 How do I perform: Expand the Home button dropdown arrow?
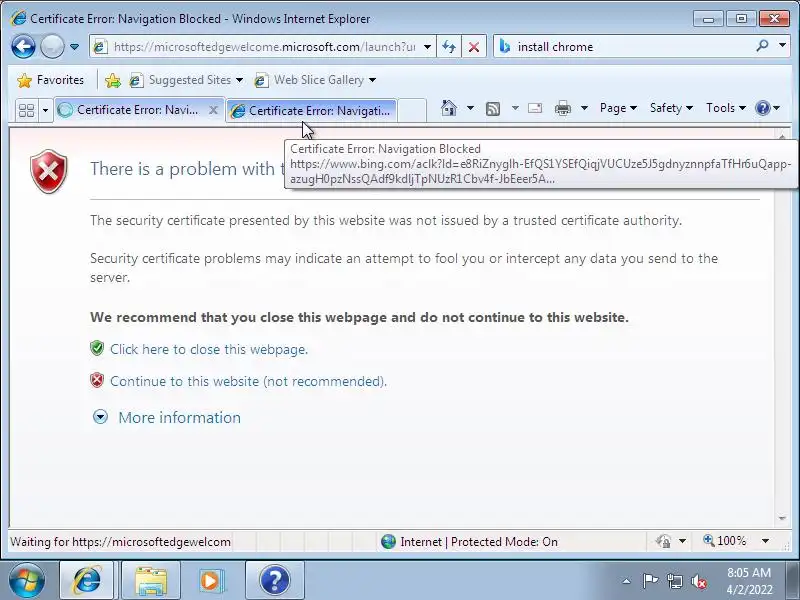click(470, 108)
